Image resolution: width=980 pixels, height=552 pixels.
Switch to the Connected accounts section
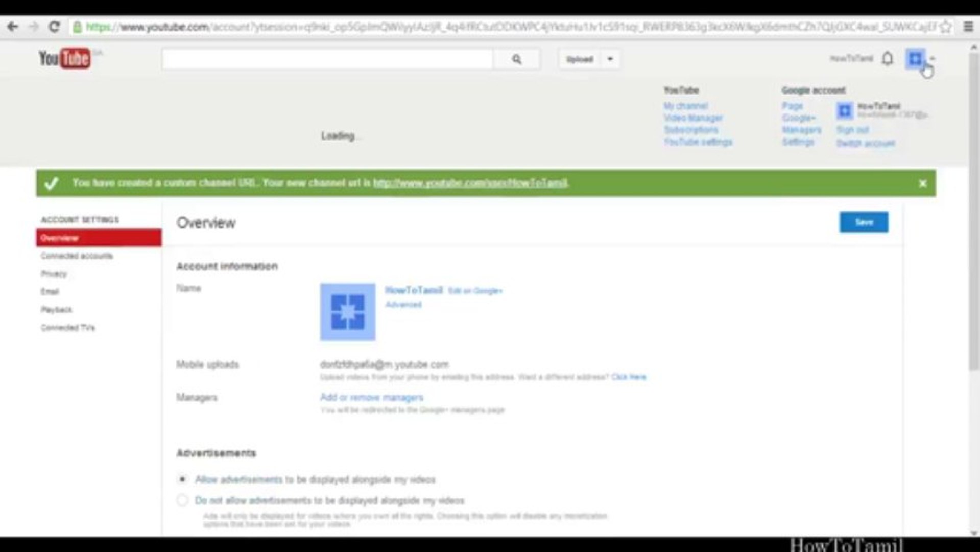(x=77, y=256)
